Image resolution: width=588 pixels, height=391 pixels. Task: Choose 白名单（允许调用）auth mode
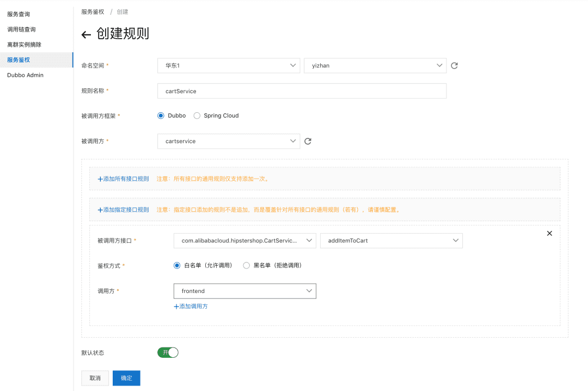pos(177,265)
